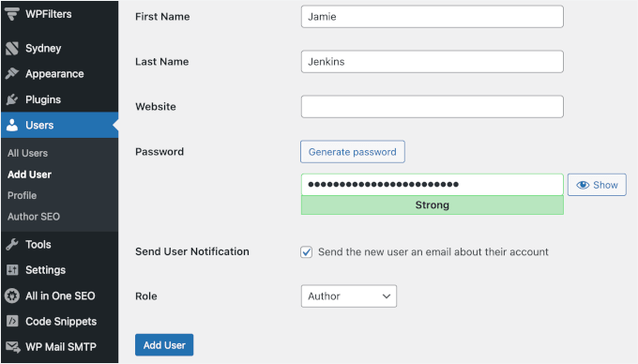Go to All Users submenu
Viewport: 638px width, 364px height.
pos(27,153)
